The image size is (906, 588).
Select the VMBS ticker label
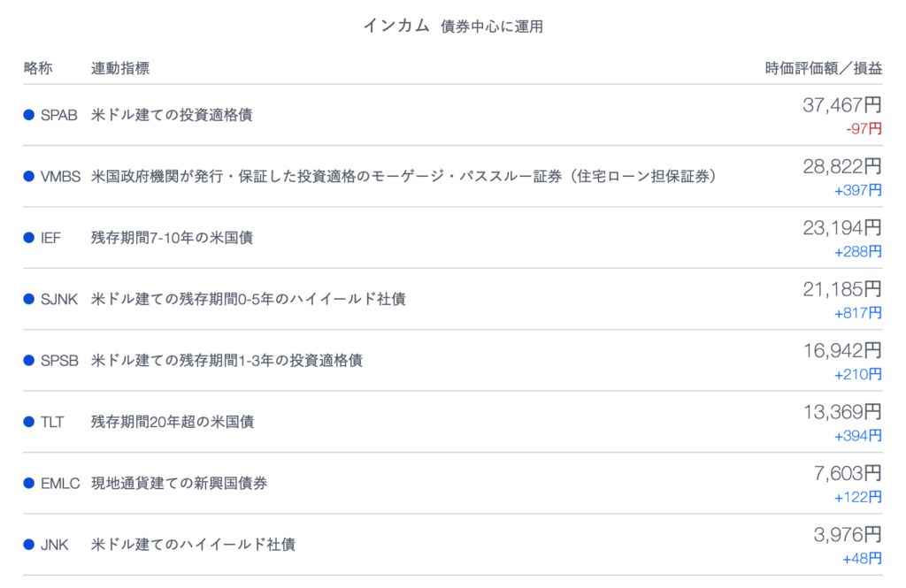click(61, 176)
